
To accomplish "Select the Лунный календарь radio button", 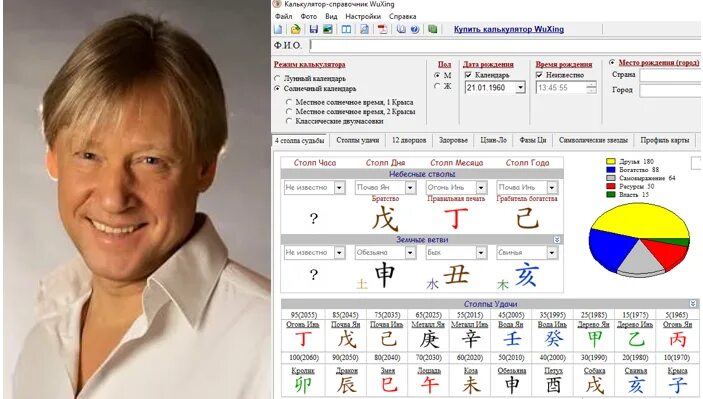I will [277, 78].
